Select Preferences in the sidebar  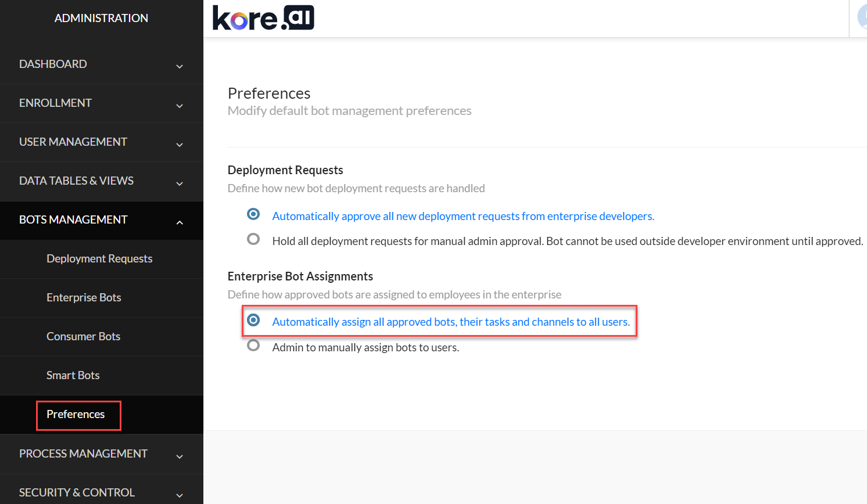76,415
